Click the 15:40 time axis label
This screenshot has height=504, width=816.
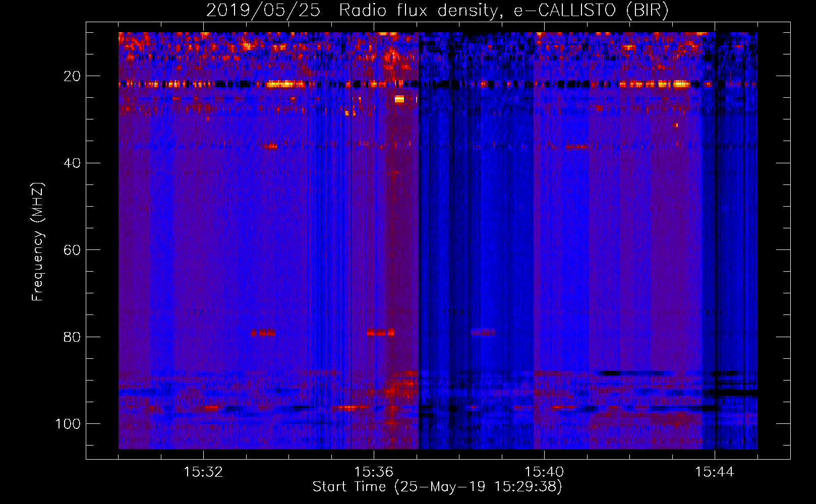tap(544, 472)
